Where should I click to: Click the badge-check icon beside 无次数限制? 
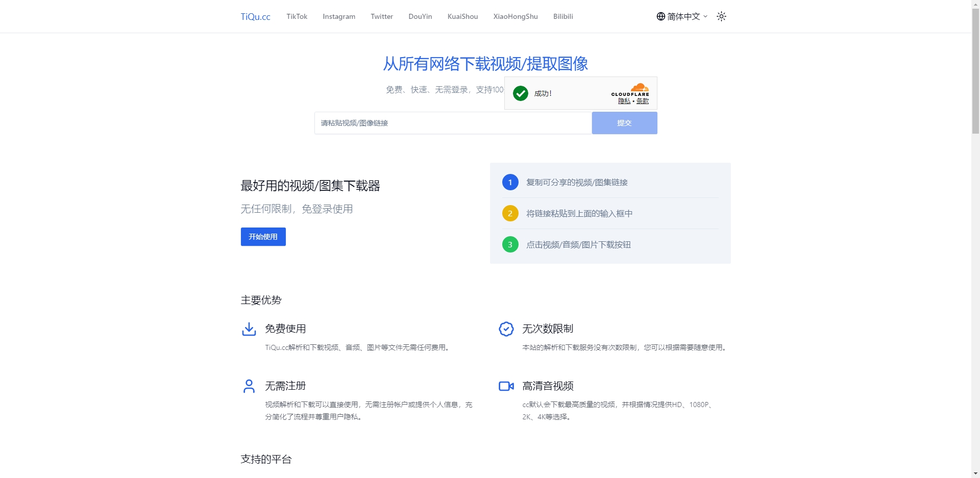[506, 329]
